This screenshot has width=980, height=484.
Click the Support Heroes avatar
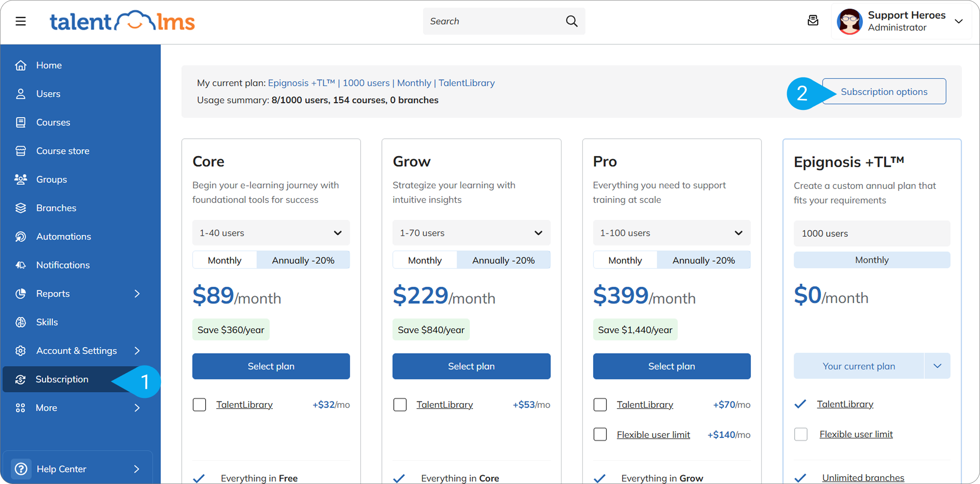pos(849,21)
